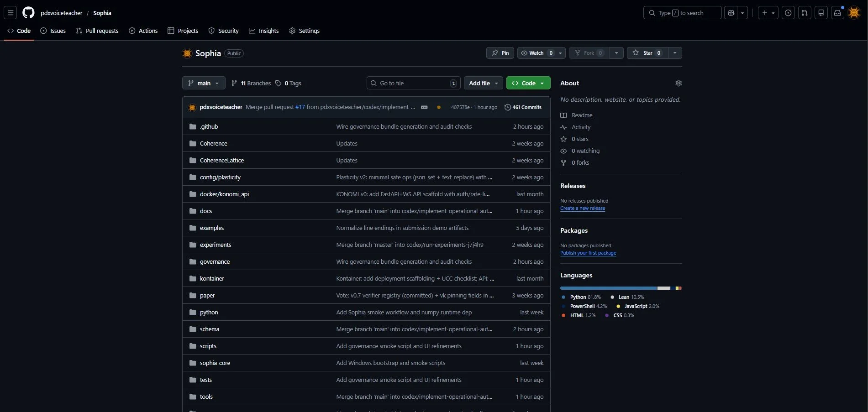Viewport: 868px width, 412px height.
Task: Open the Projects tab
Action: pos(183,31)
